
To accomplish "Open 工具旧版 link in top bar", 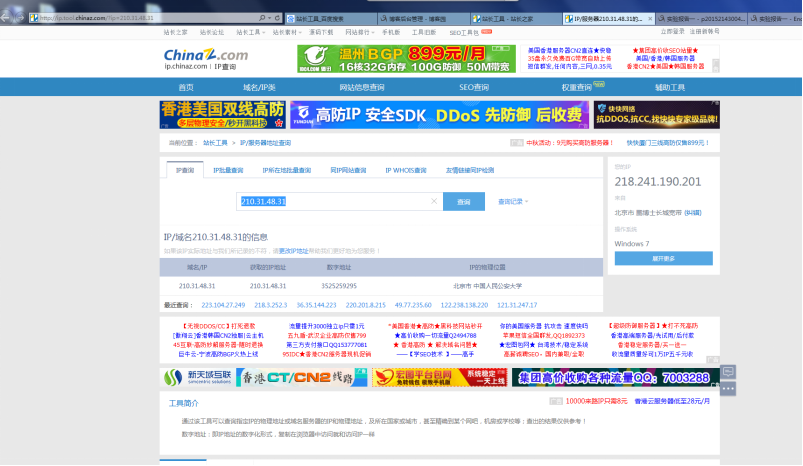I will click(x=424, y=32).
